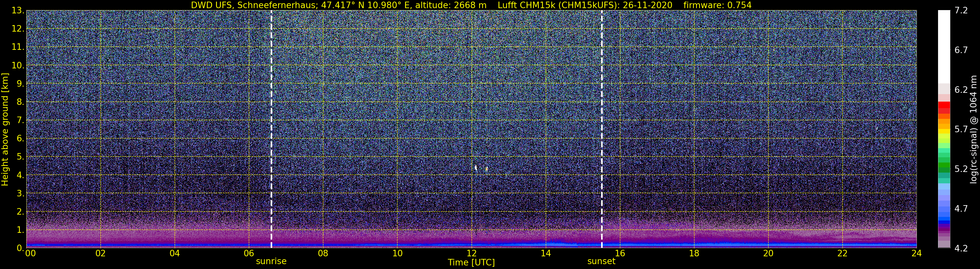Click the time axis tick label 24
Screen dimensions: 980x269
pyautogui.click(x=917, y=254)
